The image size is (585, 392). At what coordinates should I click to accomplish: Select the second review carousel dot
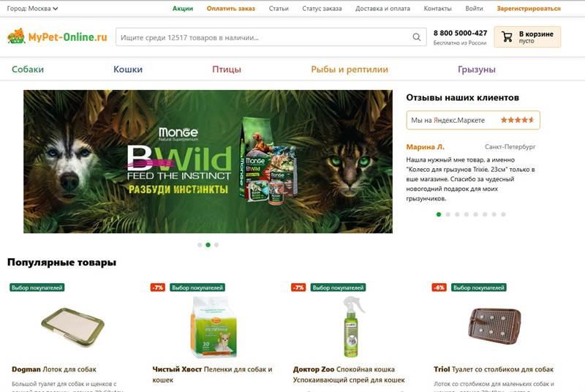click(x=448, y=214)
